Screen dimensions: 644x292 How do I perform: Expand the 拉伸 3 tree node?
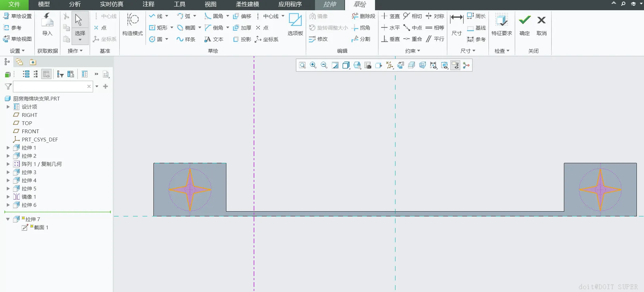[8, 172]
